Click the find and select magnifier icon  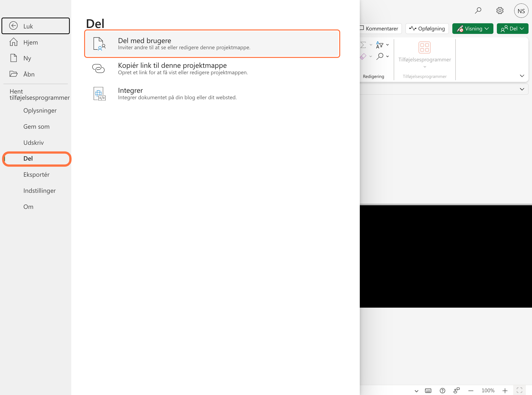click(380, 56)
